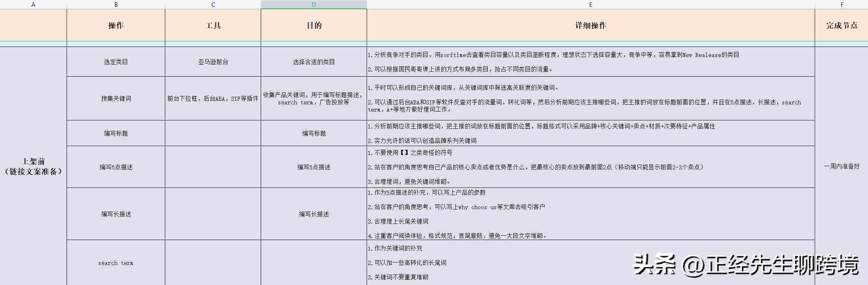Select the 搜集关键词 cell

click(116, 98)
